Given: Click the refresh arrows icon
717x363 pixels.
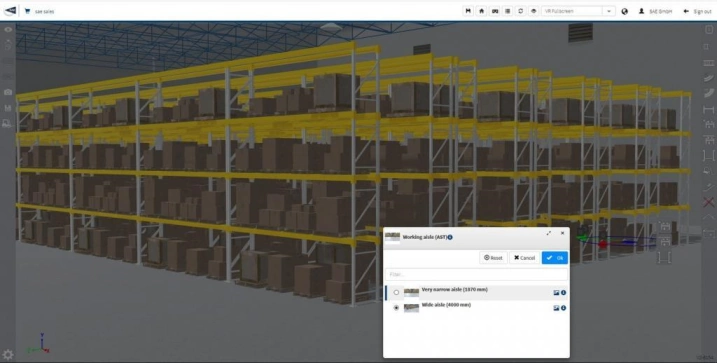Looking at the screenshot, I should [520, 11].
